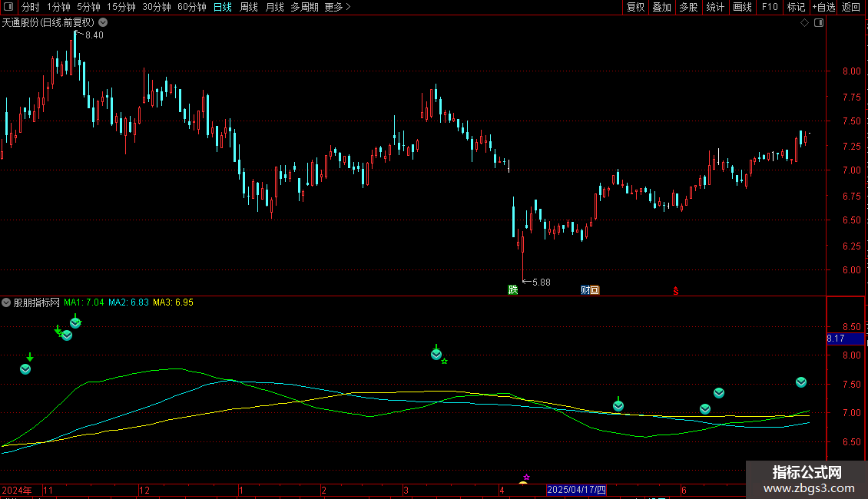Viewport: 868px width, 499px height.
Task: Open the 画线 drawing tools
Action: (742, 7)
